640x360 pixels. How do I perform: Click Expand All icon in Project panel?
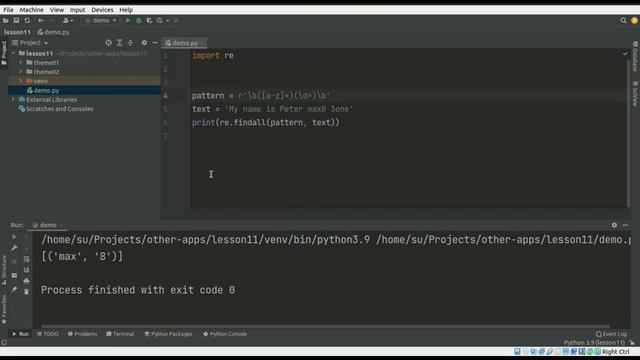[120, 42]
